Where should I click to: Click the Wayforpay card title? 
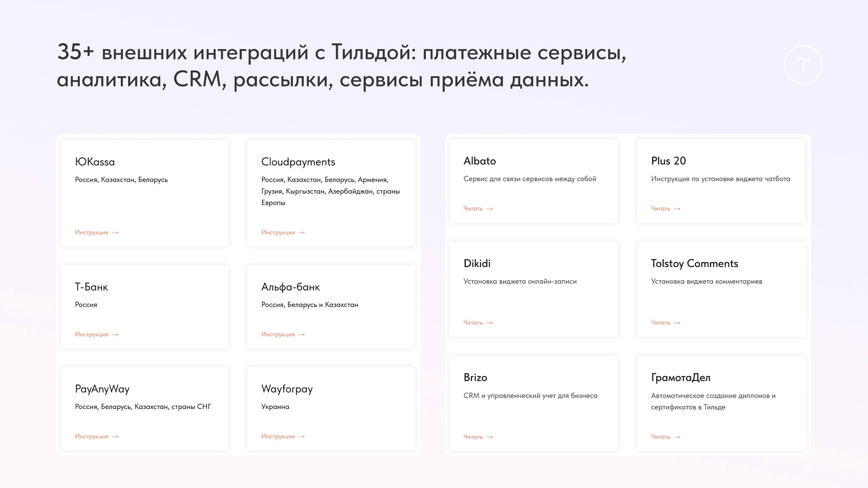pos(287,389)
